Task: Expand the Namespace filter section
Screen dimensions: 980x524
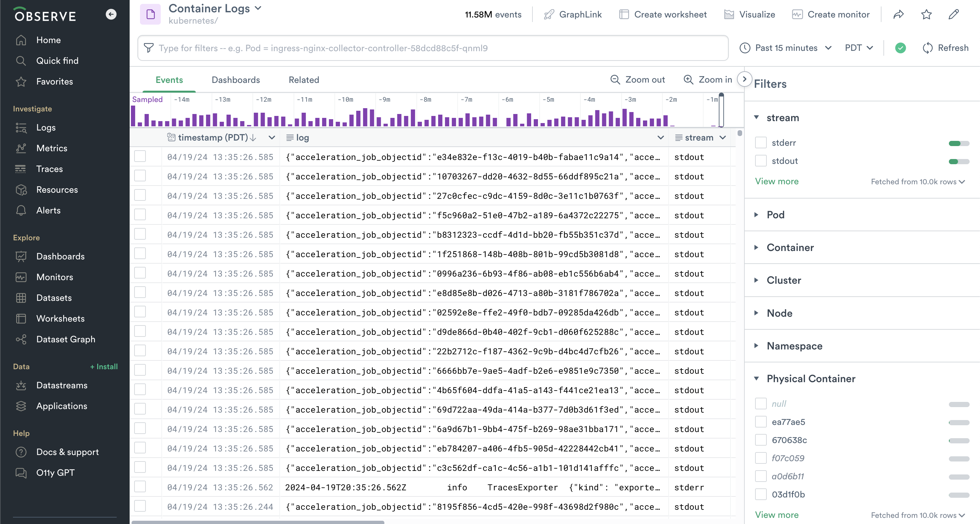Action: (x=794, y=346)
